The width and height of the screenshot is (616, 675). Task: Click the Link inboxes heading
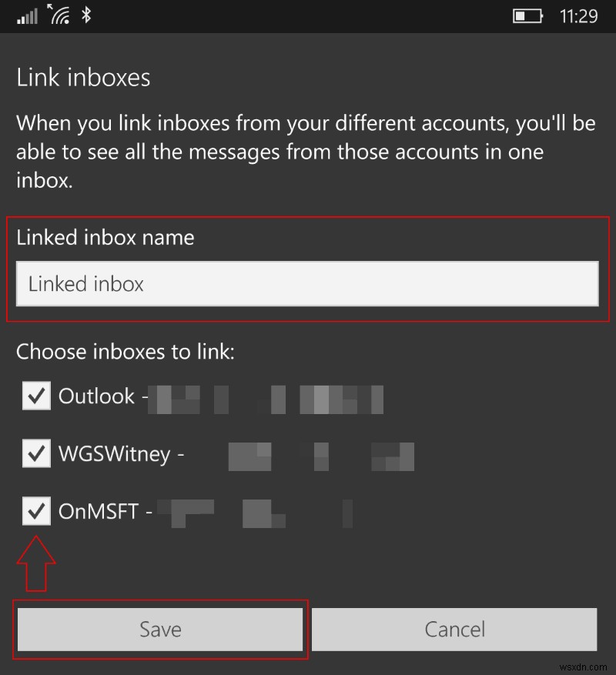82,77
